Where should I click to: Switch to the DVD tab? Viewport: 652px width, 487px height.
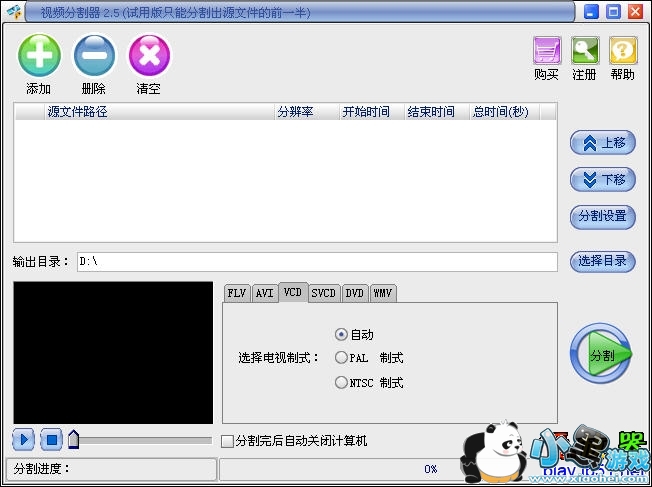355,294
